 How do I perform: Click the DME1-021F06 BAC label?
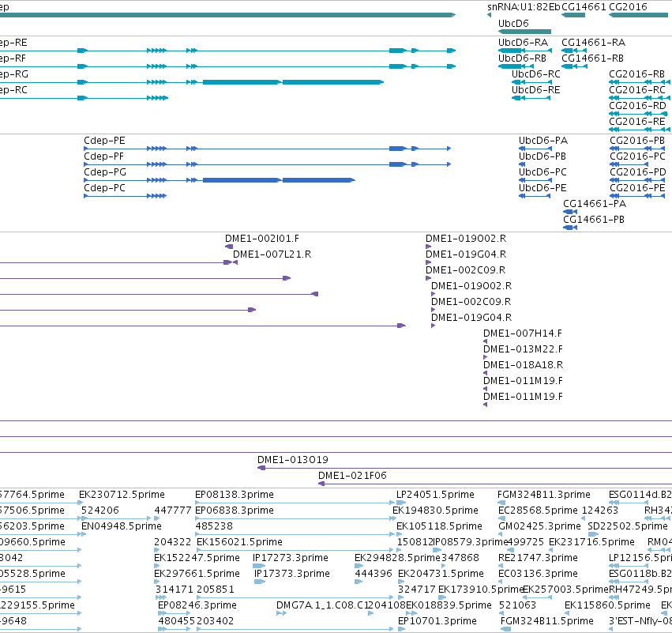[352, 476]
